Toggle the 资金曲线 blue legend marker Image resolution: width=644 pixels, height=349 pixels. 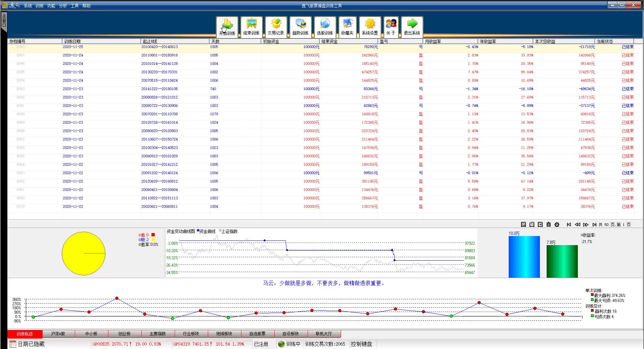tap(198, 231)
